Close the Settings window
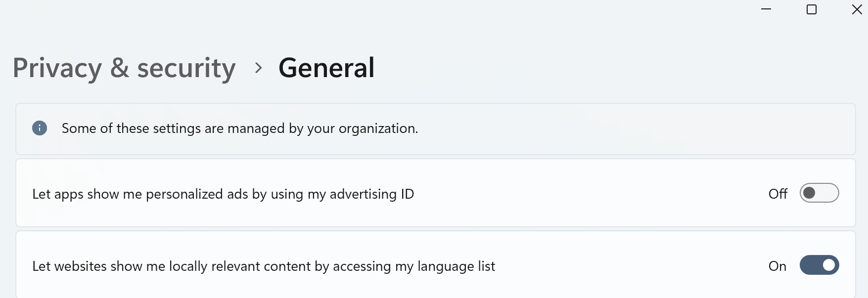 click(x=857, y=9)
